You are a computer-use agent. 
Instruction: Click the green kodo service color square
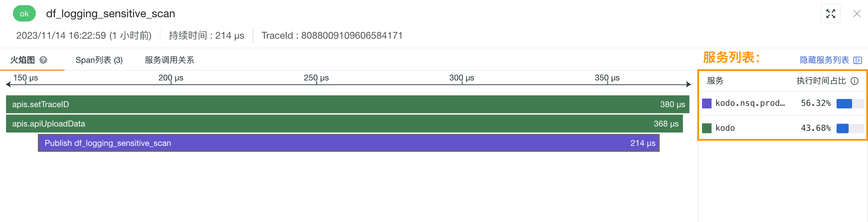click(707, 128)
